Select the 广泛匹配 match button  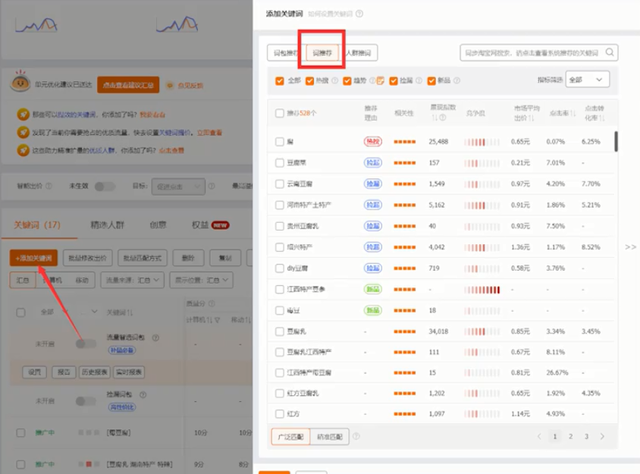coord(291,437)
